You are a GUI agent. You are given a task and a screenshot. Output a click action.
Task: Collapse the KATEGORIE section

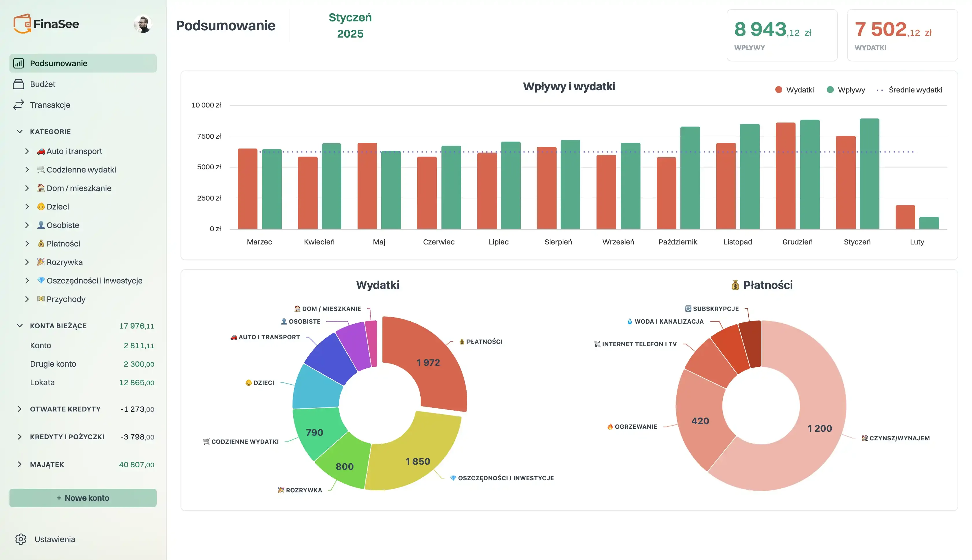[20, 131]
